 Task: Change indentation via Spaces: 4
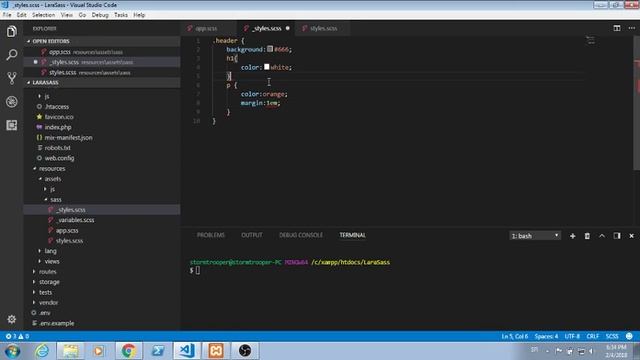point(546,336)
